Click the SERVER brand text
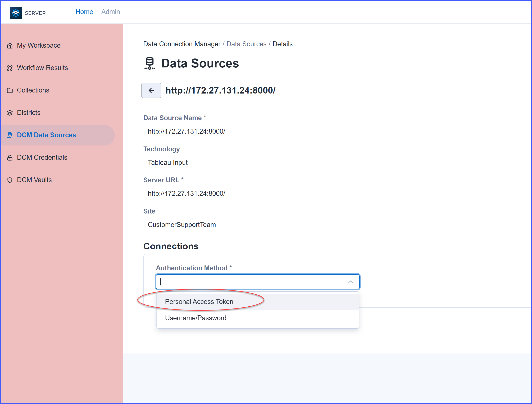Viewport: 532px width, 404px height. pyautogui.click(x=35, y=13)
